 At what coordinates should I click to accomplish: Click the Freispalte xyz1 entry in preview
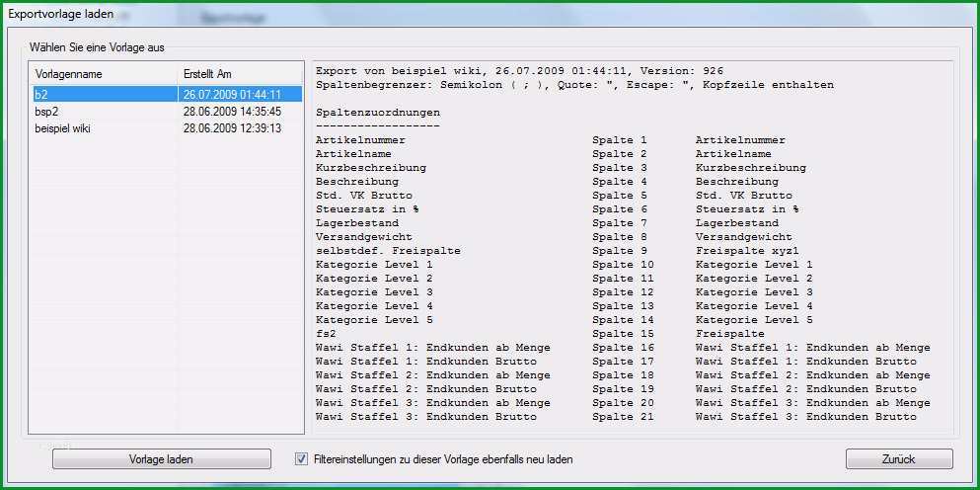pyautogui.click(x=747, y=250)
